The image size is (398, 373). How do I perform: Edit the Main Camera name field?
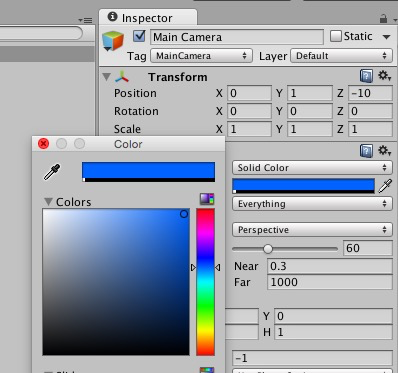(237, 37)
